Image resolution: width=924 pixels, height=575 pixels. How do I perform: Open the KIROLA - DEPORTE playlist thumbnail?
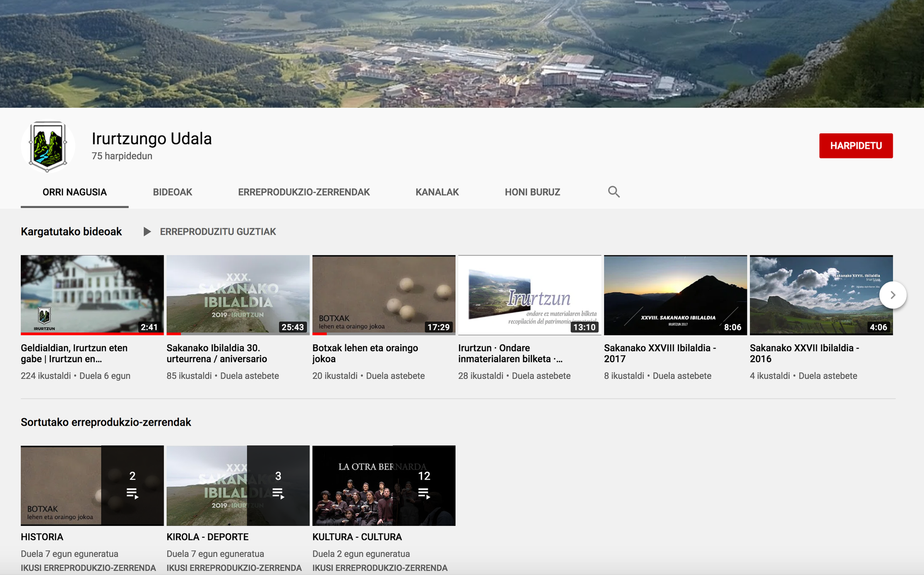(238, 485)
